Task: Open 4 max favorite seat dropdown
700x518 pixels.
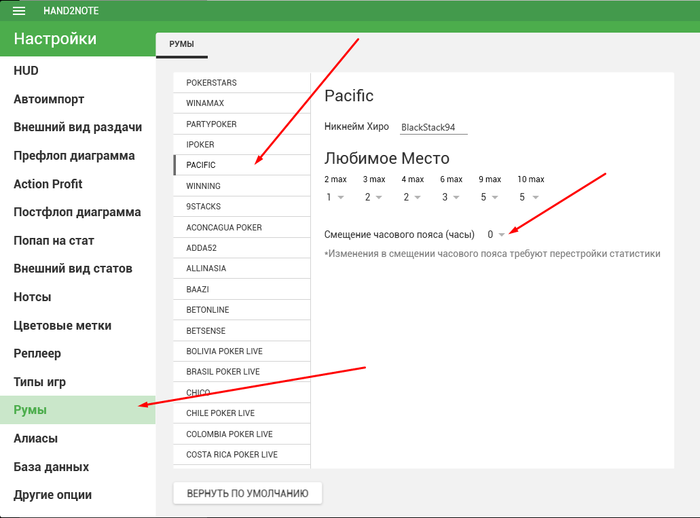Action: pos(412,197)
